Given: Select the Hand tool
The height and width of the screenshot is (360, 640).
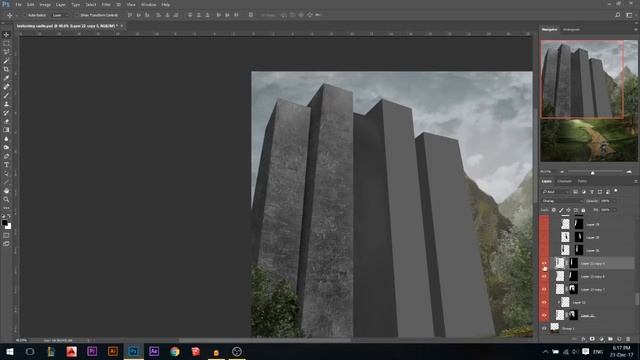Looking at the screenshot, I should pos(6,191).
